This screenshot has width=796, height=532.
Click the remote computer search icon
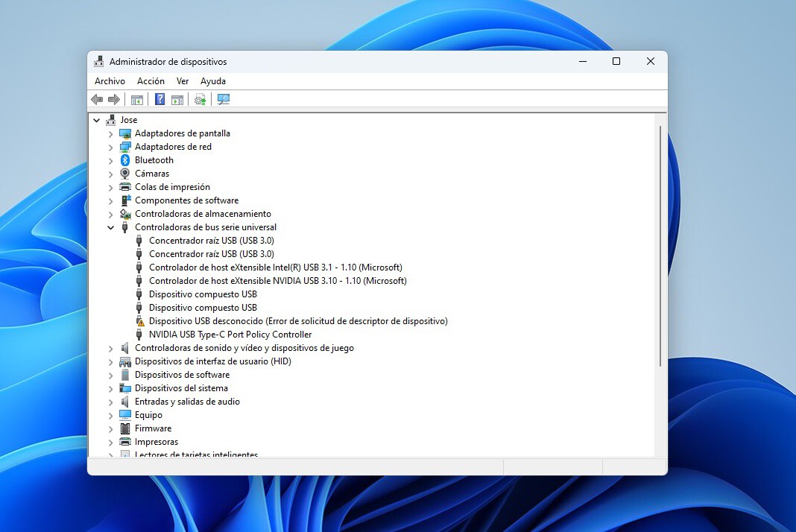coord(223,99)
